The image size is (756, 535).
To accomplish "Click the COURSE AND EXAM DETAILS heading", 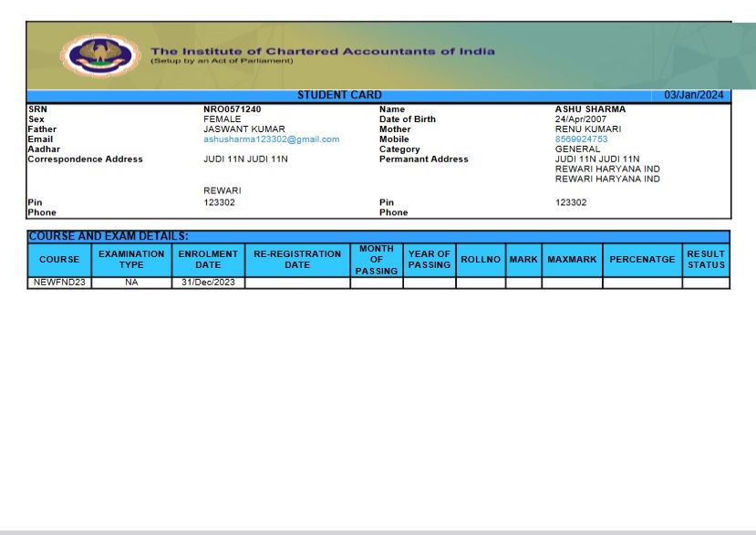I will [x=109, y=236].
